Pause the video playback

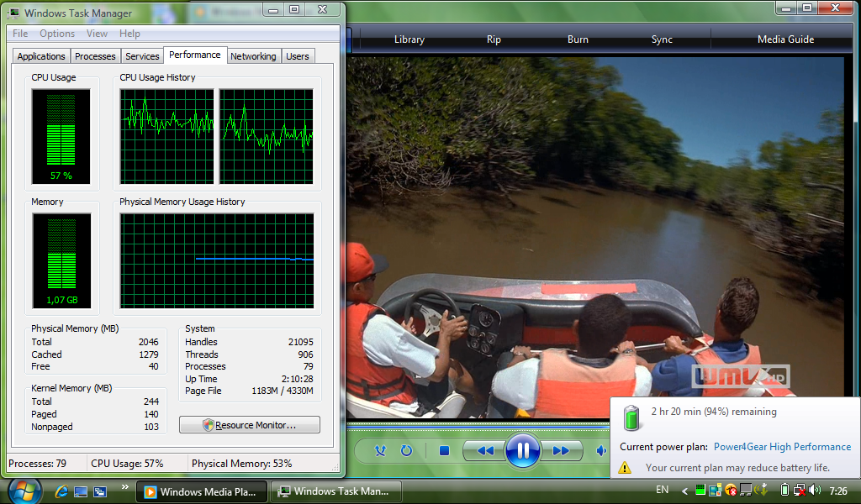pyautogui.click(x=522, y=451)
